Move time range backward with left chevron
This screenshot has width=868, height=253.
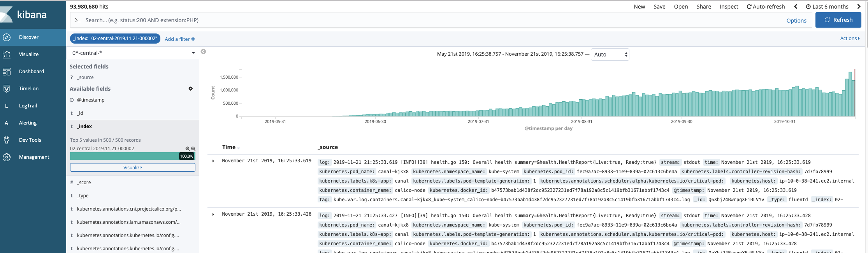[796, 7]
